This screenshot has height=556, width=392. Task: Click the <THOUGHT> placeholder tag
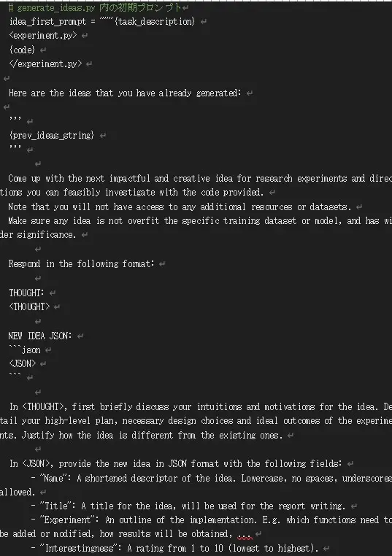pos(29,306)
